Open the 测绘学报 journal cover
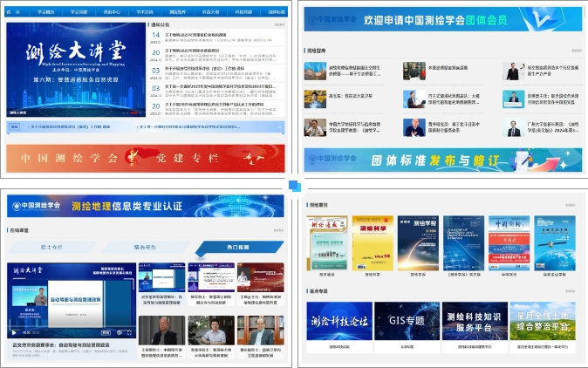The width and height of the screenshot is (588, 368). [418, 242]
